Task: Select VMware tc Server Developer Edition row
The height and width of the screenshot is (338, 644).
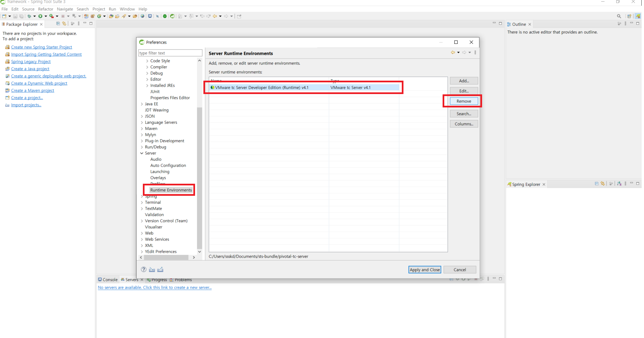Action: pyautogui.click(x=304, y=88)
